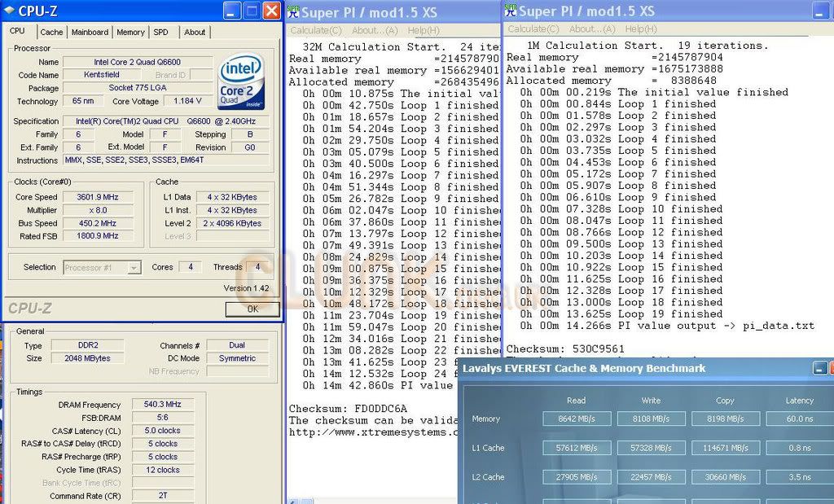The width and height of the screenshot is (834, 504).
Task: Click Memory Copy result 8198 MB/s in EVEREST
Action: pos(726,419)
